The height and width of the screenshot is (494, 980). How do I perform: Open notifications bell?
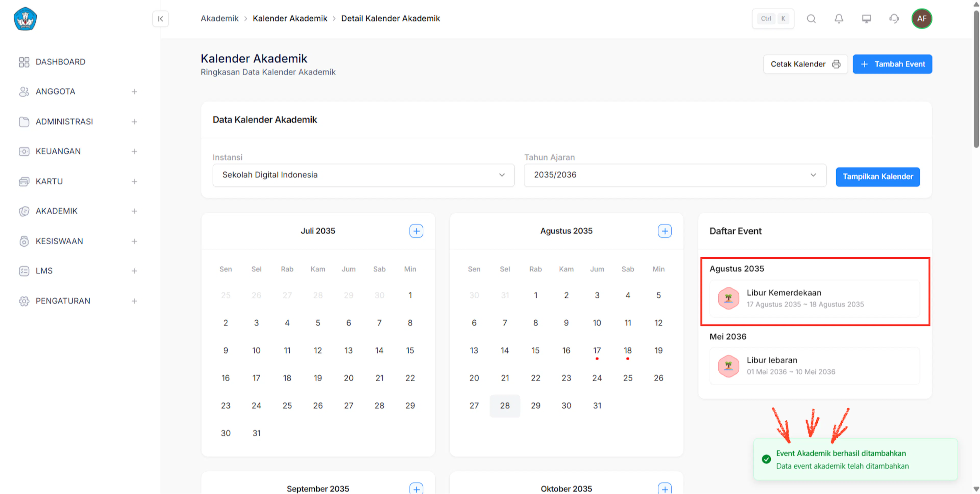point(839,19)
